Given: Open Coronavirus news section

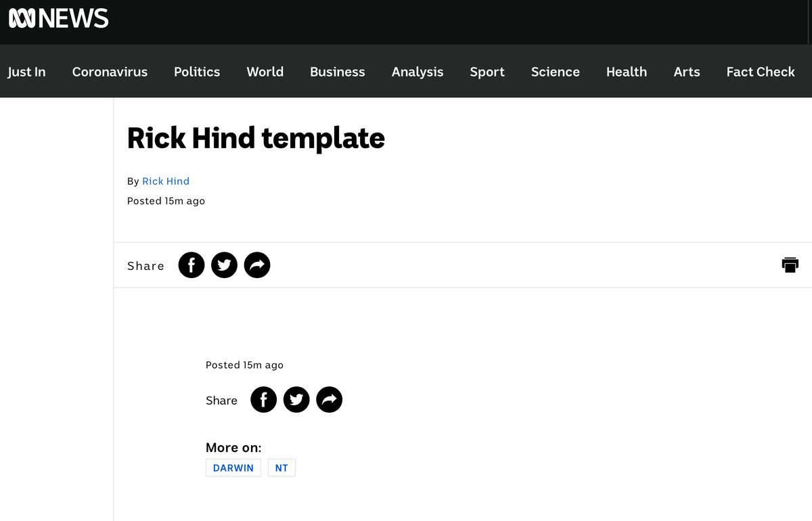Looking at the screenshot, I should pos(110,72).
